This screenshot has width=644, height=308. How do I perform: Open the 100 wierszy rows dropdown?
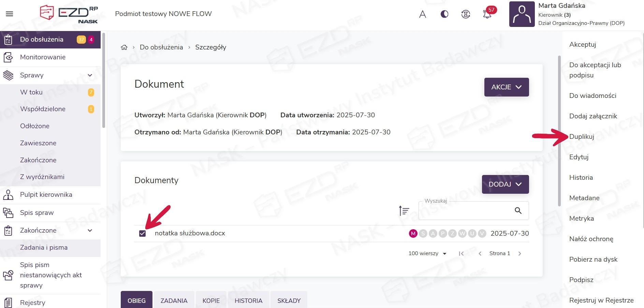(x=427, y=253)
